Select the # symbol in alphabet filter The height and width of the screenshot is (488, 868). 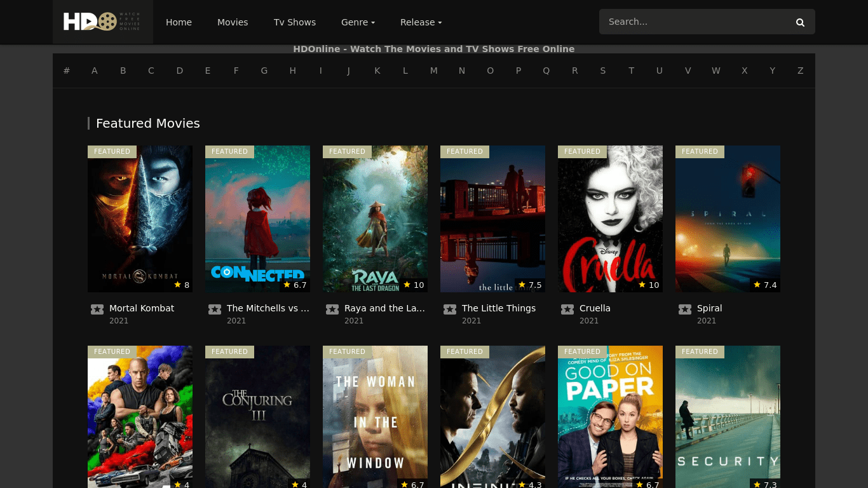pyautogui.click(x=67, y=71)
